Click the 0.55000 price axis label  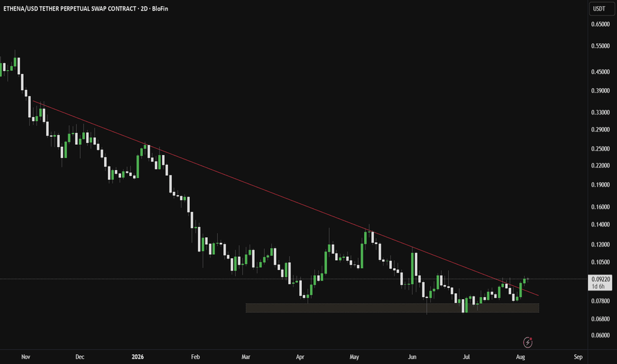click(x=600, y=46)
